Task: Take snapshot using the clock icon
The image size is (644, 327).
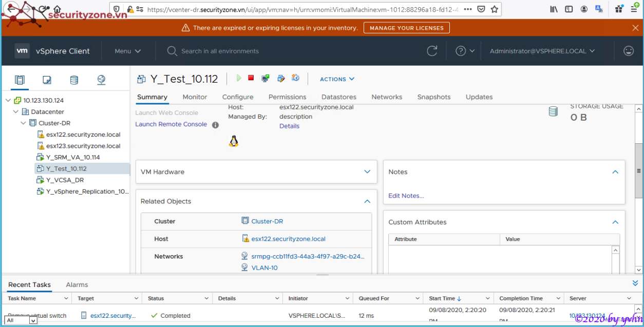Action: pos(295,78)
